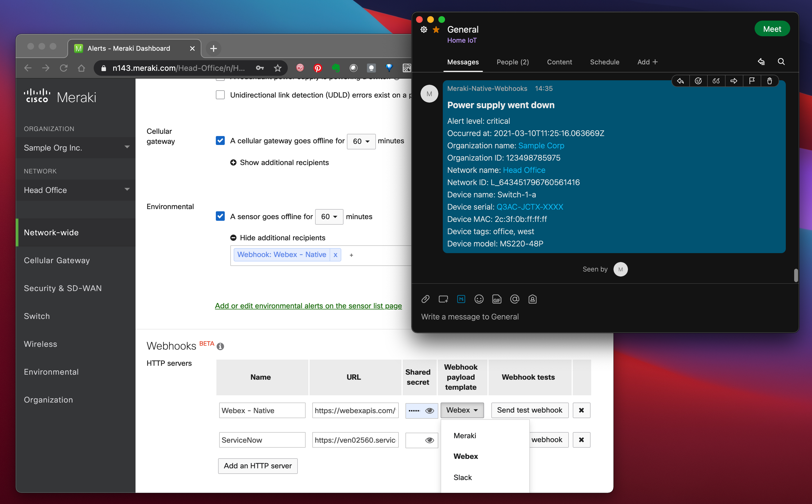The height and width of the screenshot is (504, 812).
Task: Switch to the Schedule tab
Action: tap(604, 62)
